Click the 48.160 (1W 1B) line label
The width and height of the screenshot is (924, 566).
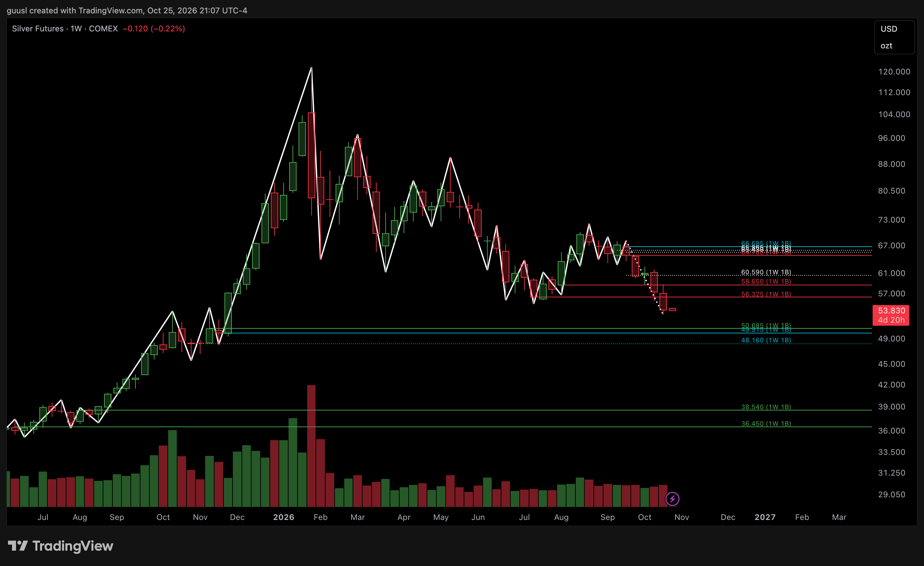(x=766, y=340)
